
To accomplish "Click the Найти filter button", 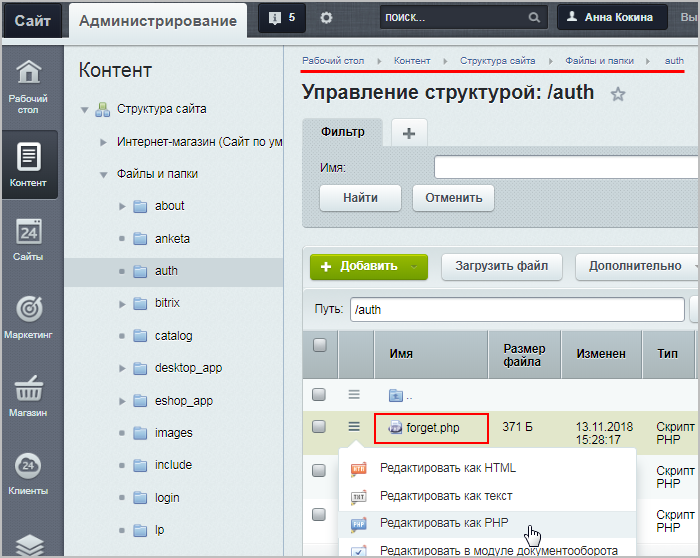I will pos(360,198).
